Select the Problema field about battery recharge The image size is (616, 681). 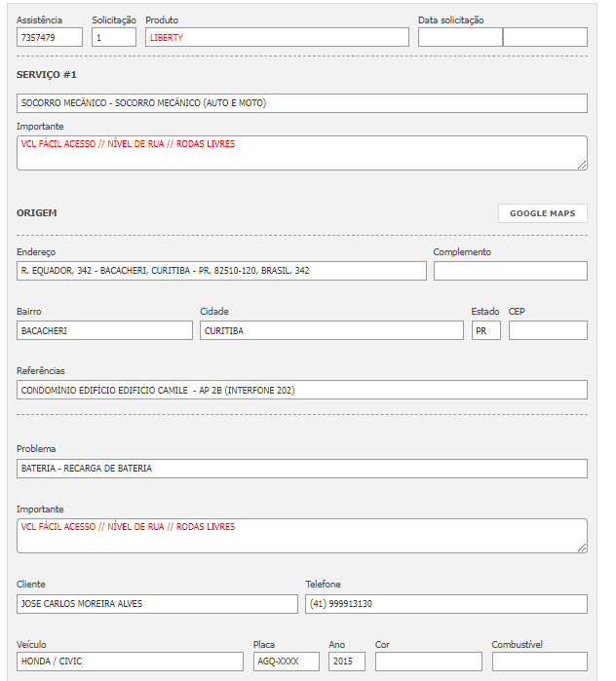click(301, 469)
